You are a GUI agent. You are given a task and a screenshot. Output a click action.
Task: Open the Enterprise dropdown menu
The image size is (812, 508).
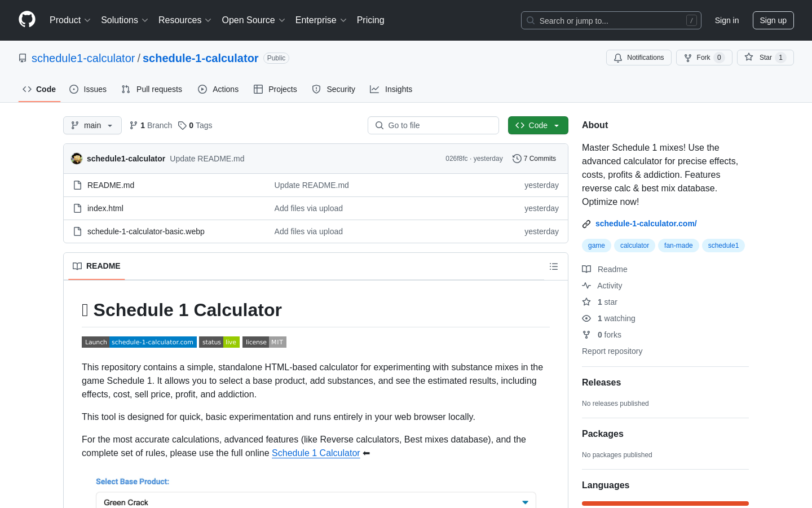[321, 20]
